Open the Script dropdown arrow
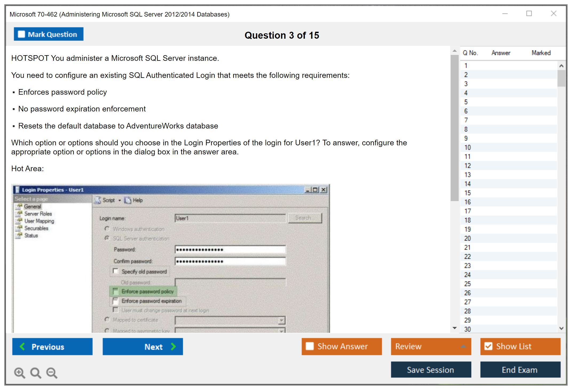574x392 pixels. [120, 200]
